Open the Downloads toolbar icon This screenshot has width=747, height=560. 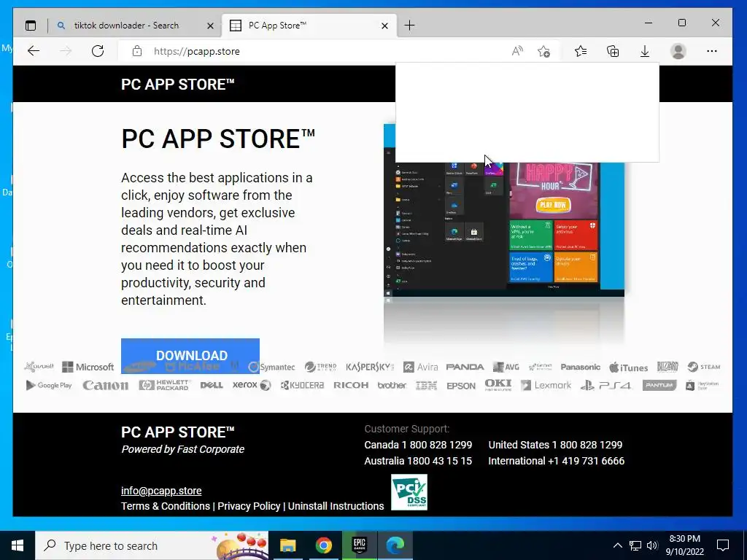tap(645, 51)
